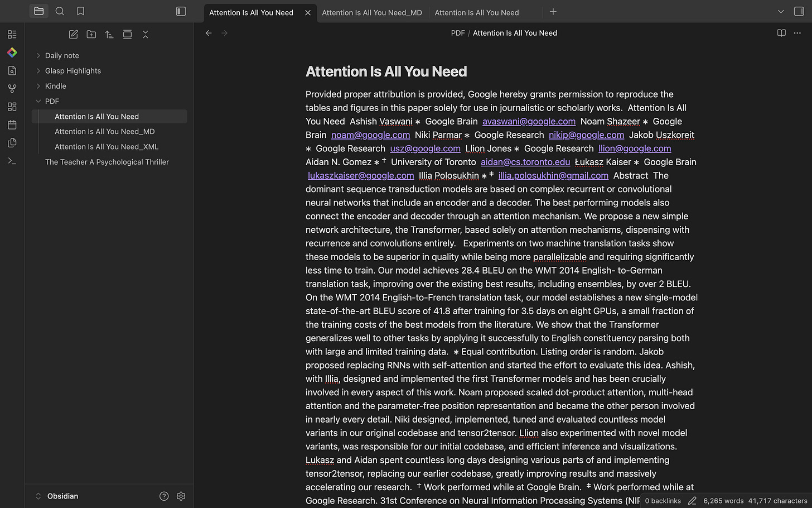The width and height of the screenshot is (812, 508).
Task: Click PDF in the breadcrumb path
Action: pos(458,33)
